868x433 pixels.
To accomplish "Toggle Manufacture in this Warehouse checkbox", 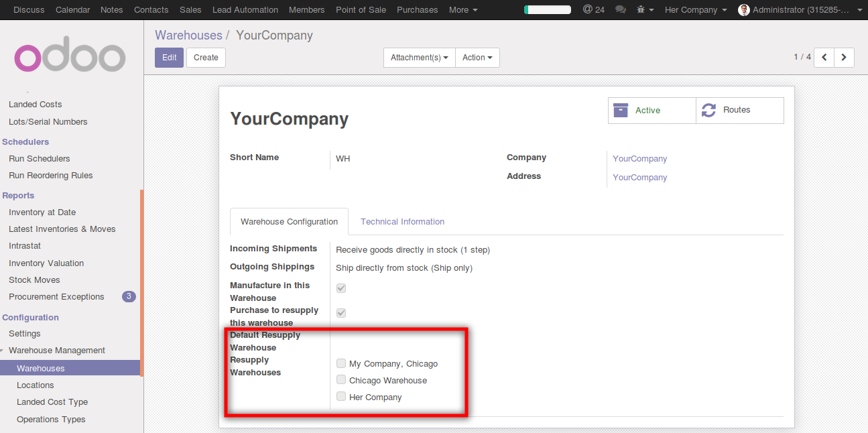I will coord(341,288).
